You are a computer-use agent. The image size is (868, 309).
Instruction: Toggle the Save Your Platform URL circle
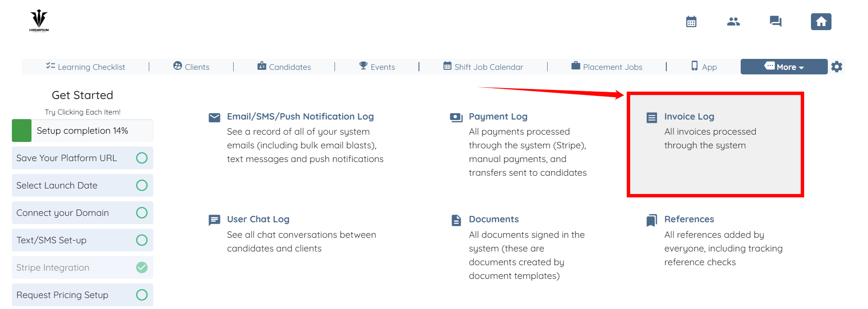[x=142, y=158]
